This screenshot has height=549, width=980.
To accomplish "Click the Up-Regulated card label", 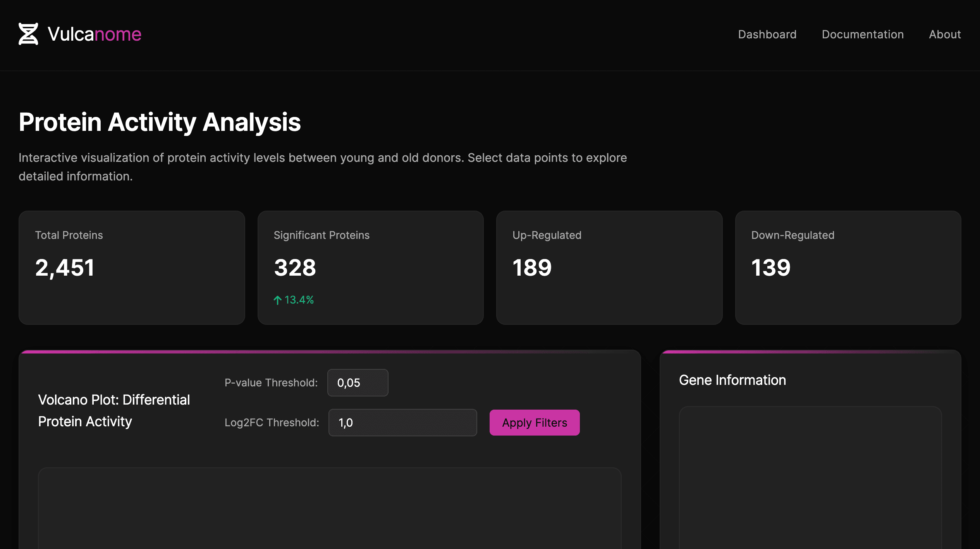I will point(547,235).
